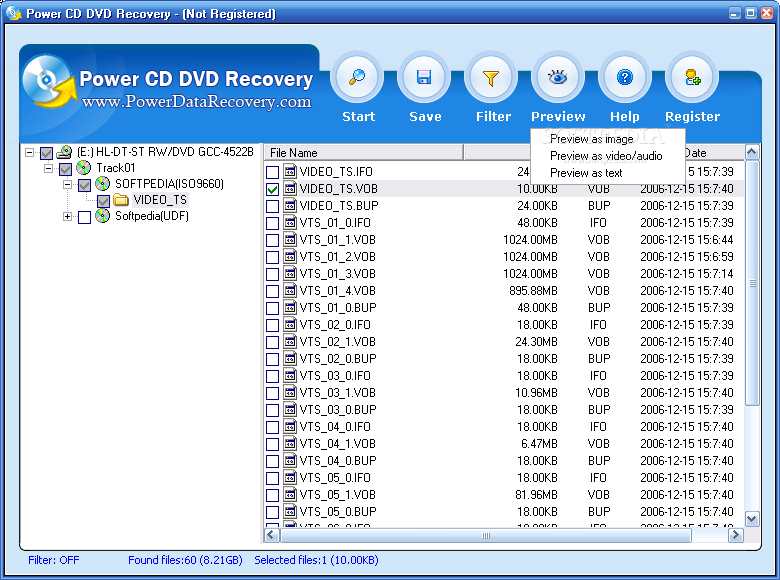
Task: Click the Power CD DVD Recovery disc logo
Action: (x=49, y=81)
